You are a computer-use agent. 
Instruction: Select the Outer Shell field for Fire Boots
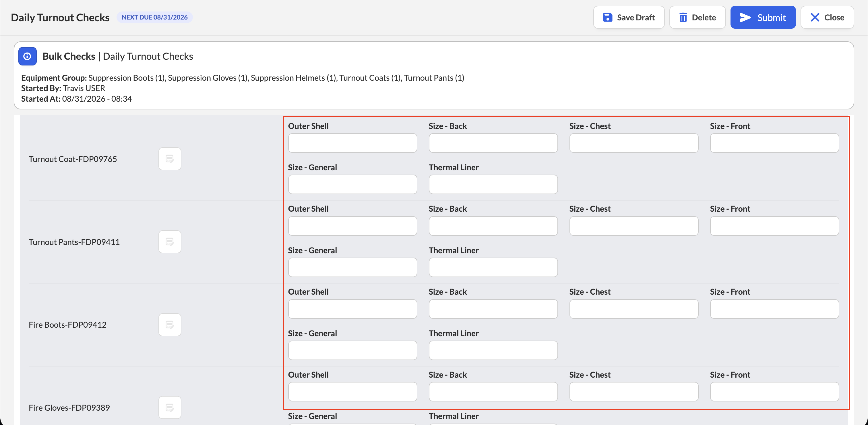(x=352, y=309)
